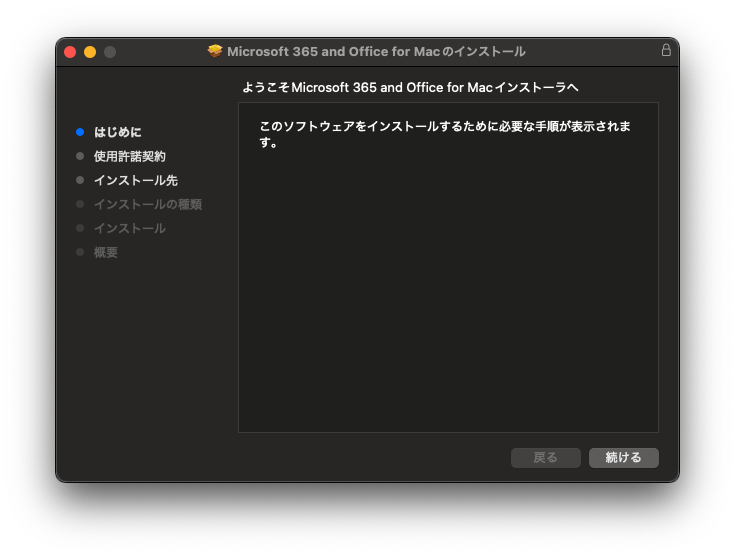Viewport: 735px width, 556px height.
Task: Click the このソフトウェアをインストール description text
Action: click(x=444, y=127)
